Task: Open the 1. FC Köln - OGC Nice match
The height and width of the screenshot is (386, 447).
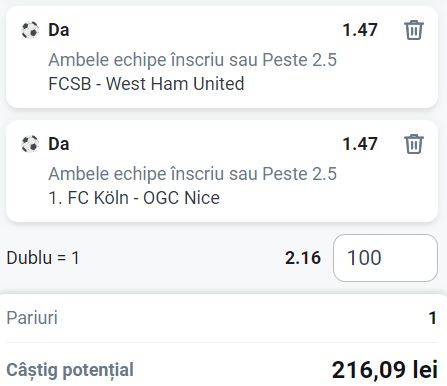Action: (134, 198)
